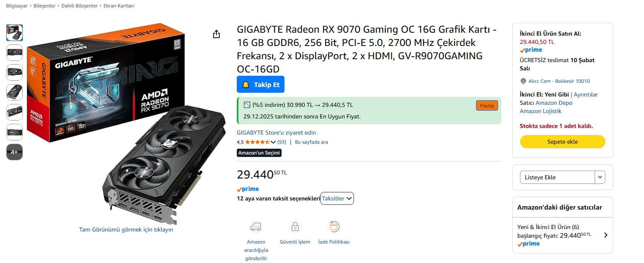Go to Bileşenler breadcrumb category
The image size is (644, 263).
[45, 6]
